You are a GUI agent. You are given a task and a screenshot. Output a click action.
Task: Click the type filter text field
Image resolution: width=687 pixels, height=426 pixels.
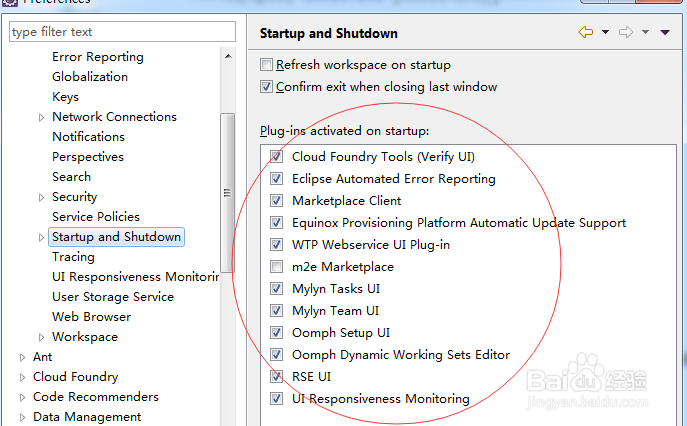click(x=122, y=32)
